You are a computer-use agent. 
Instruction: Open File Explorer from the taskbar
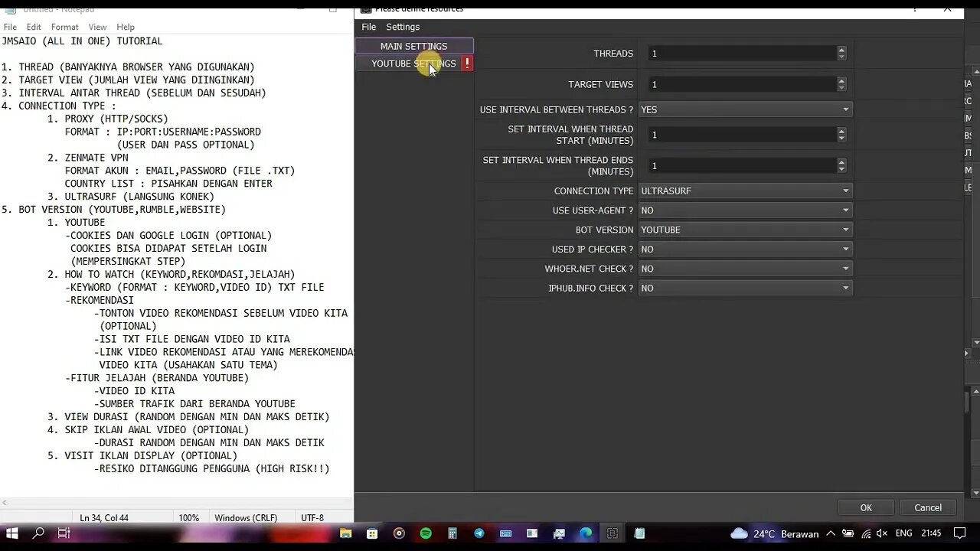(x=346, y=533)
